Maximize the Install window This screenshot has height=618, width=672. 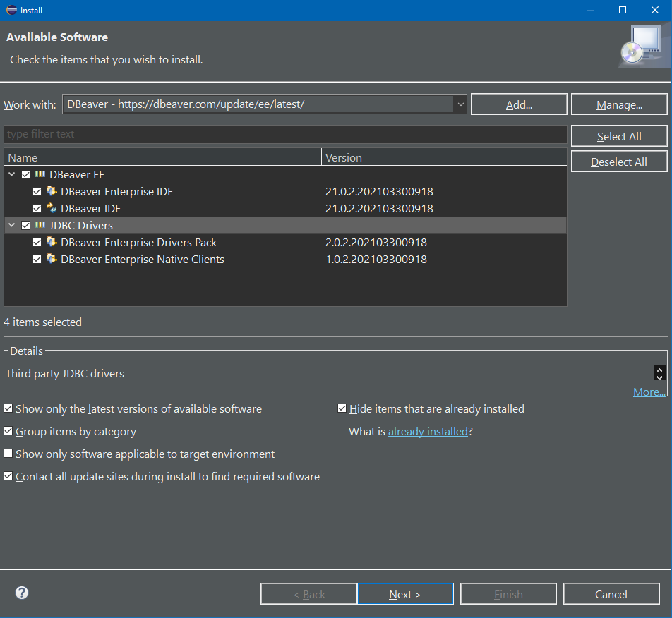(623, 10)
